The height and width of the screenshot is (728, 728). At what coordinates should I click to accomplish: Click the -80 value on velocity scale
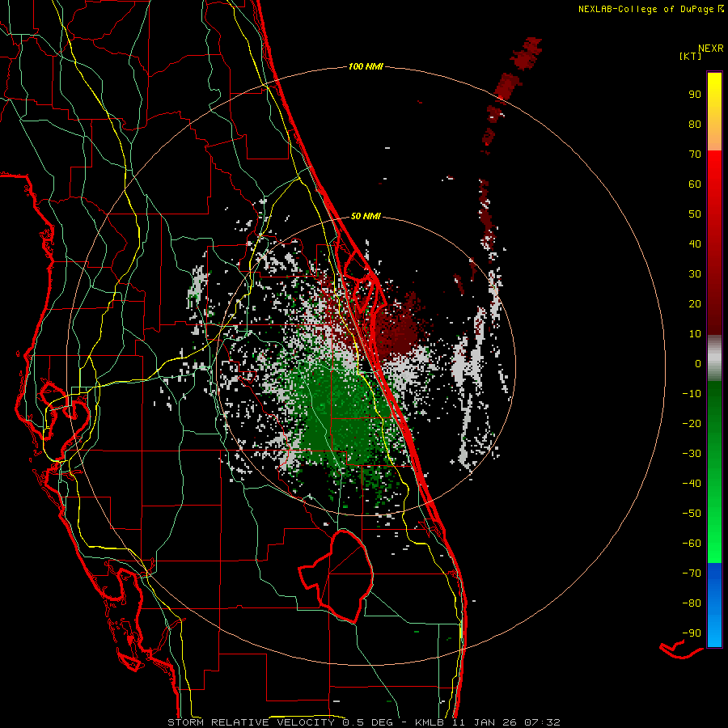pyautogui.click(x=692, y=603)
